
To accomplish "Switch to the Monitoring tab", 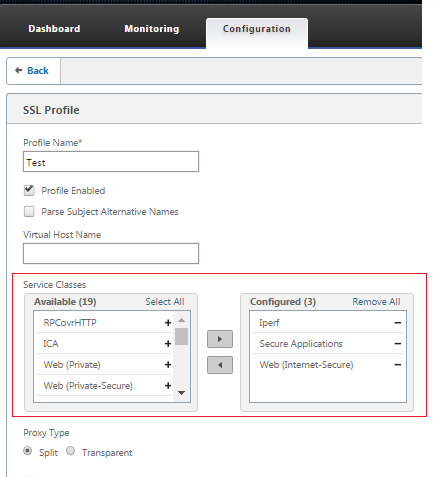I will point(152,29).
